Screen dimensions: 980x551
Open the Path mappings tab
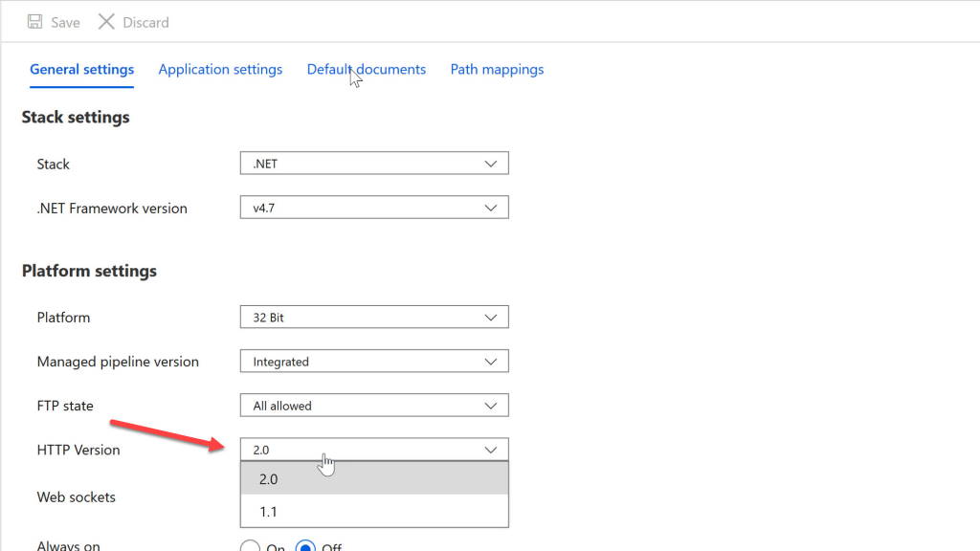point(497,69)
